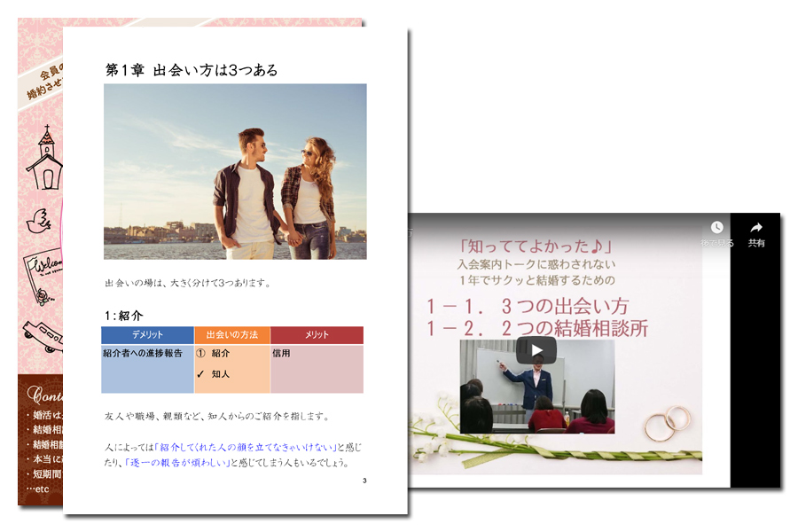Click the page number 3

click(364, 481)
